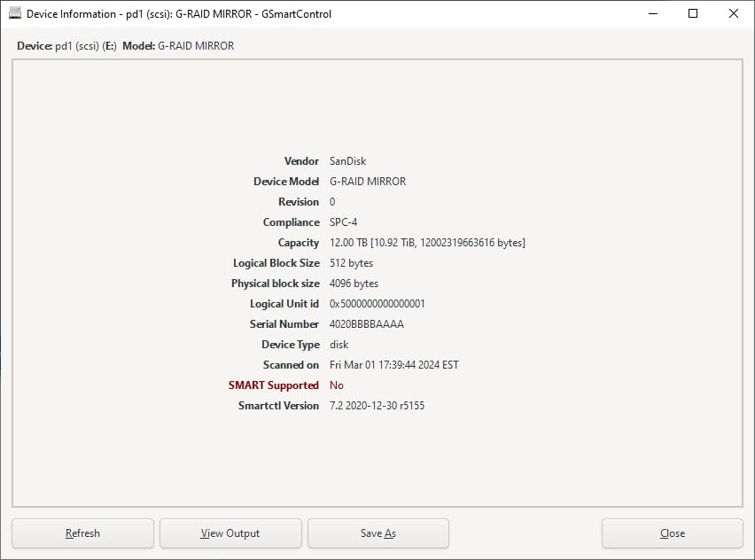Click the Refresh button

pos(82,533)
